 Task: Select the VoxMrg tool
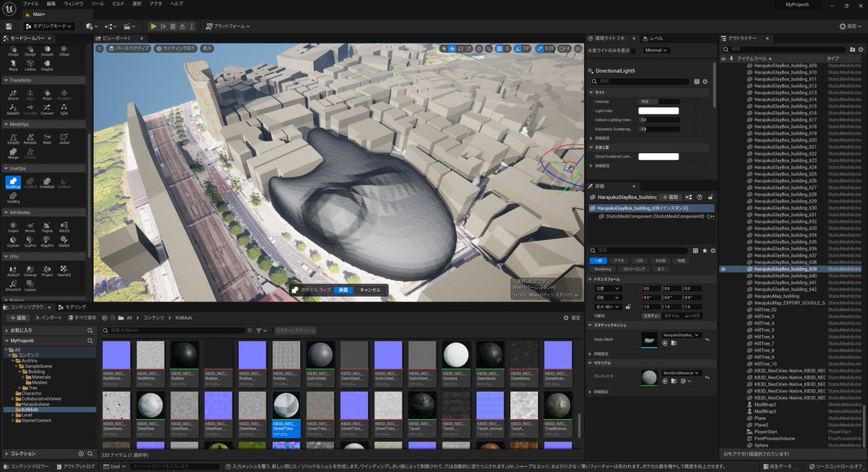(13, 198)
